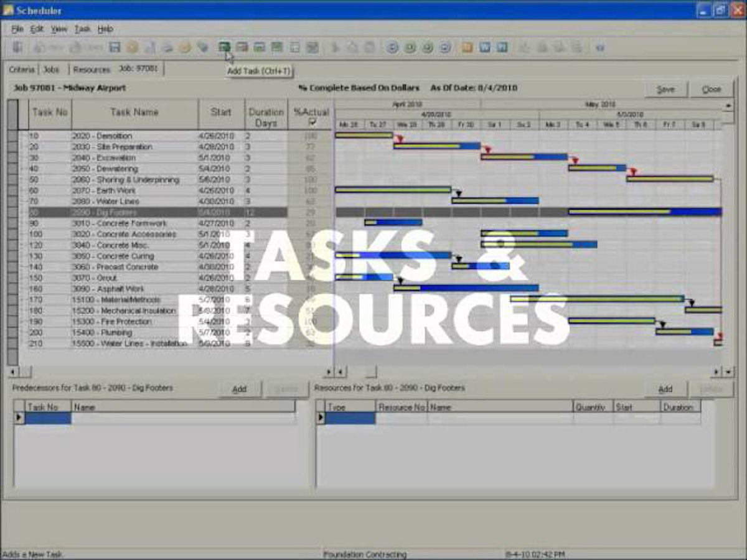The image size is (747, 560).
Task: Switch to the Resources tab
Action: click(91, 70)
